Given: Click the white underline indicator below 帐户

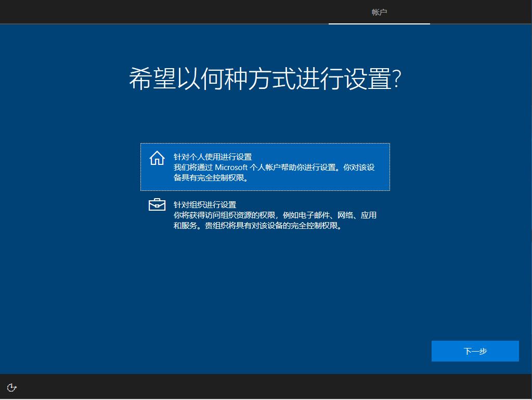Looking at the screenshot, I should tap(379, 23).
